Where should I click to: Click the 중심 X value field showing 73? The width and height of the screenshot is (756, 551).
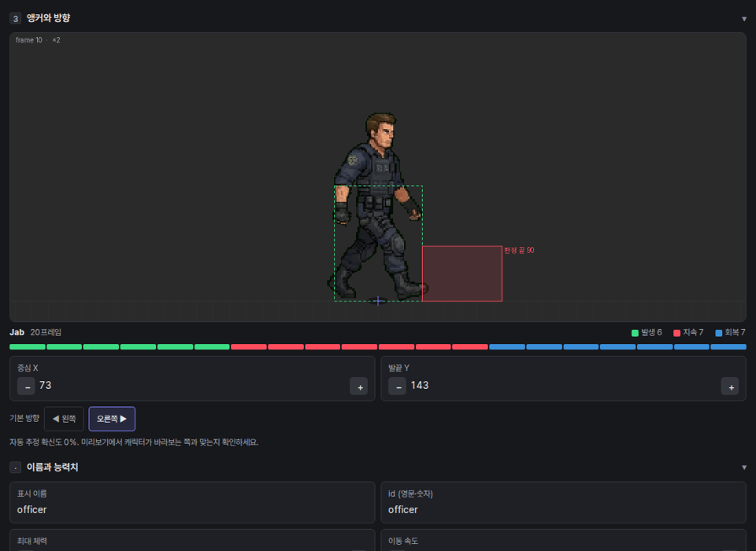192,386
